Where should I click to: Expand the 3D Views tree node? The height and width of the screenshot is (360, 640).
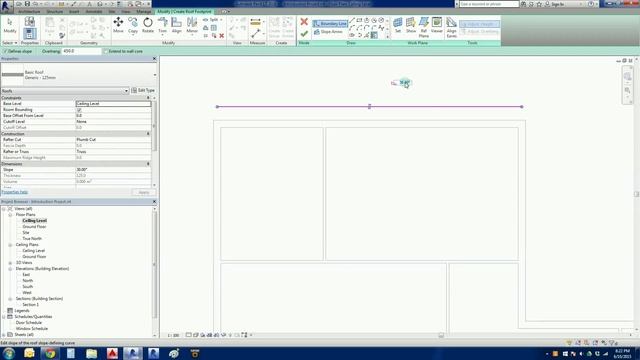pyautogui.click(x=10, y=263)
